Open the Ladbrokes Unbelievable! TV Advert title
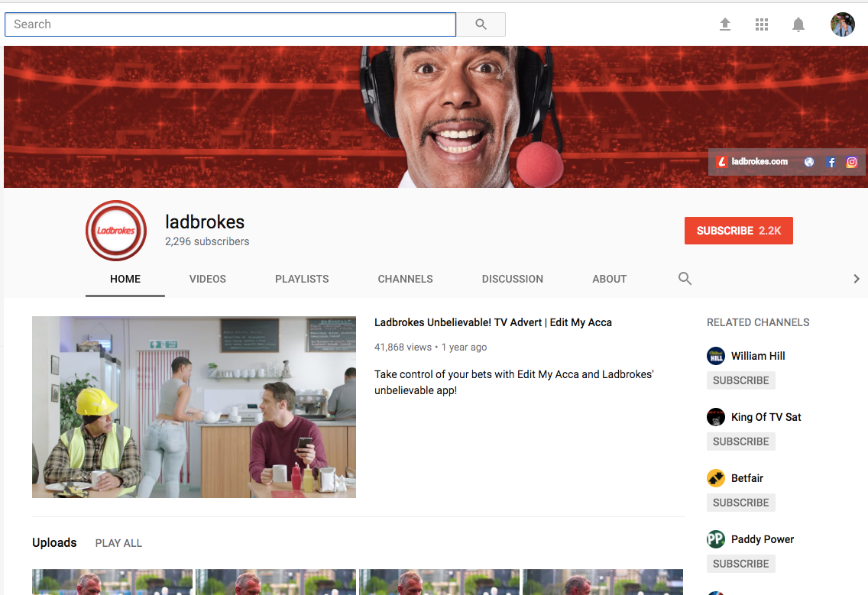 click(x=494, y=322)
